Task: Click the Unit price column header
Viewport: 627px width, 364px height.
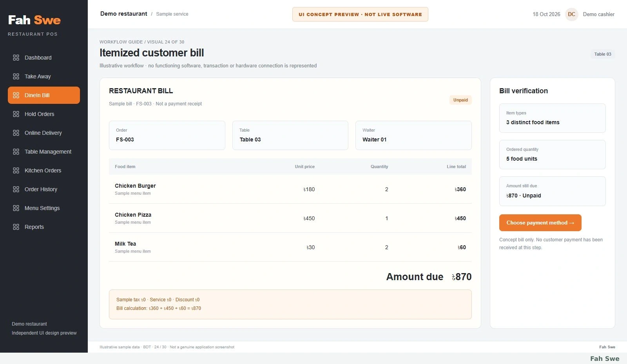Action: [x=304, y=167]
